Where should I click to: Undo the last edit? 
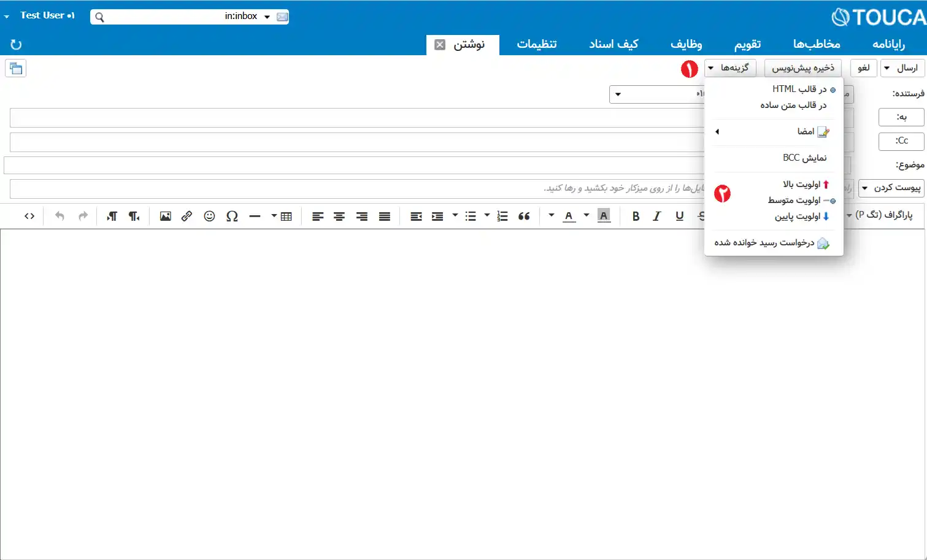click(60, 216)
